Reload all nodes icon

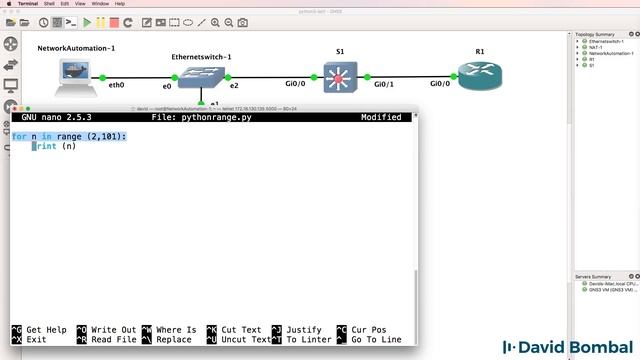coord(128,22)
